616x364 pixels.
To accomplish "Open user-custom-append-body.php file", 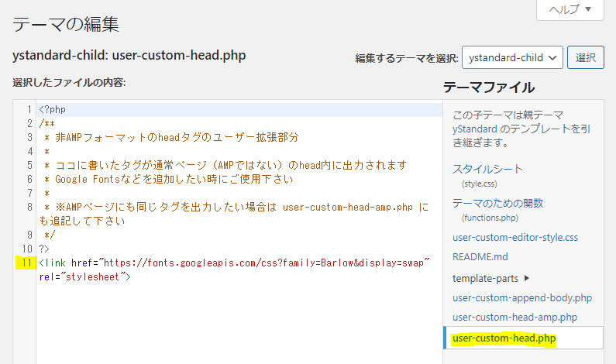I will tap(522, 298).
